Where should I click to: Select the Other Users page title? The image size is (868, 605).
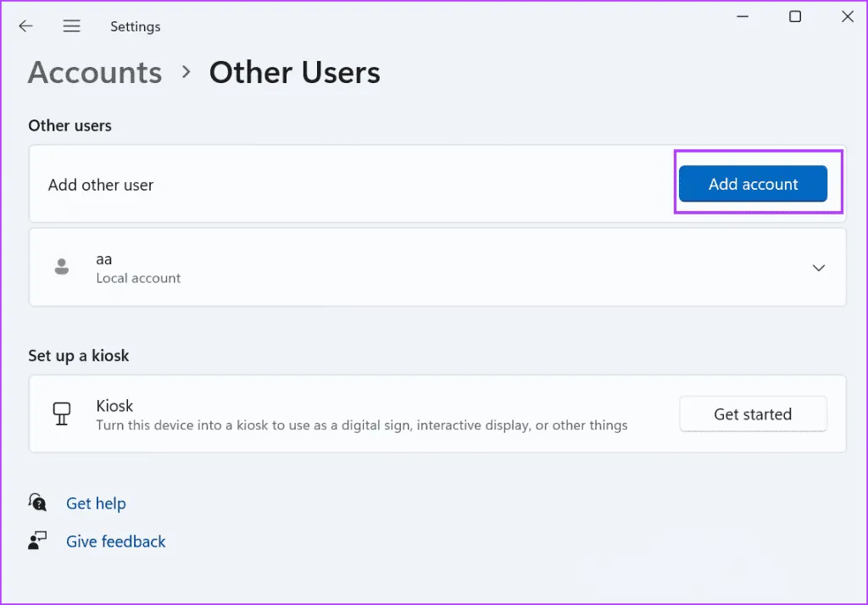294,73
